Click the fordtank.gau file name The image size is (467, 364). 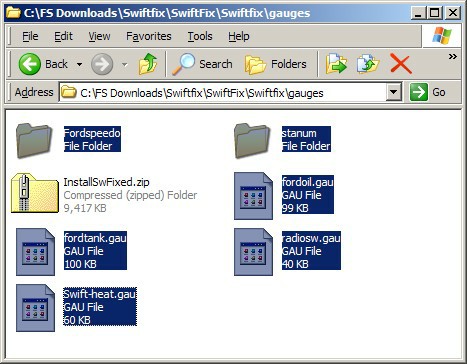tap(95, 238)
